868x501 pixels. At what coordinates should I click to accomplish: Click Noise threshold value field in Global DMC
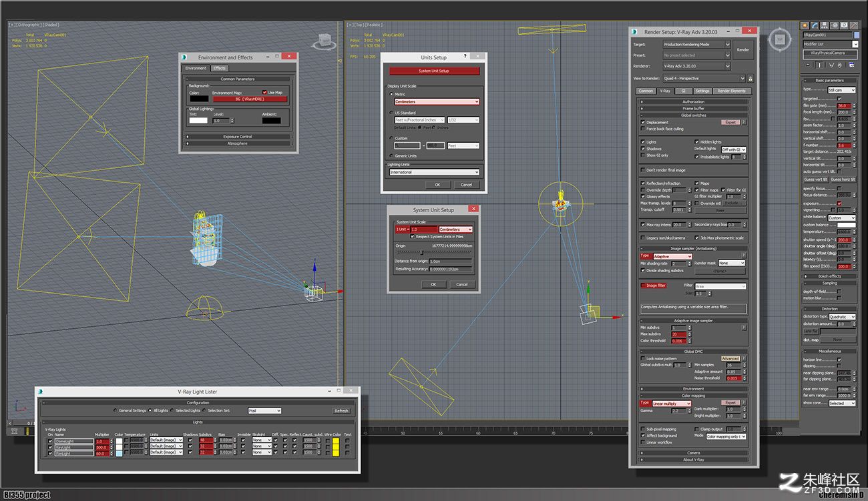point(733,378)
